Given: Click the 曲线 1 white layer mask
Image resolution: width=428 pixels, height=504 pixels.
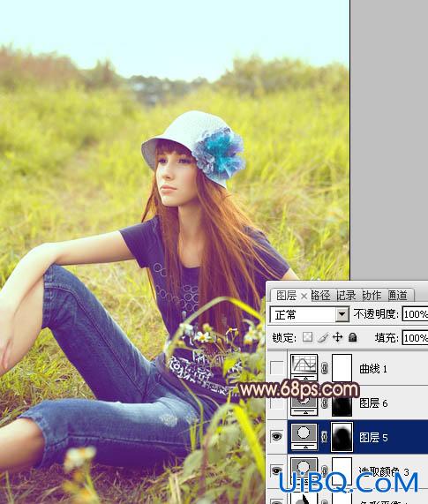Looking at the screenshot, I should pyautogui.click(x=342, y=368).
